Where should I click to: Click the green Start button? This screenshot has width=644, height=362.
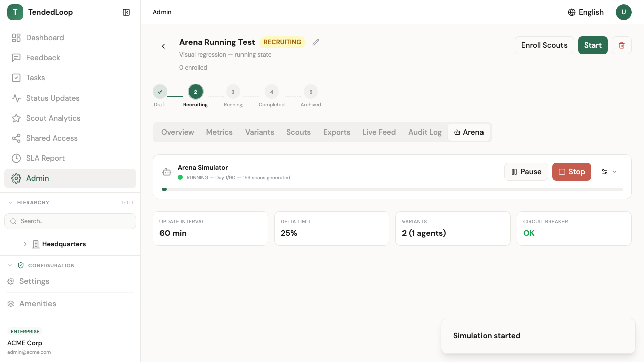[x=593, y=45]
